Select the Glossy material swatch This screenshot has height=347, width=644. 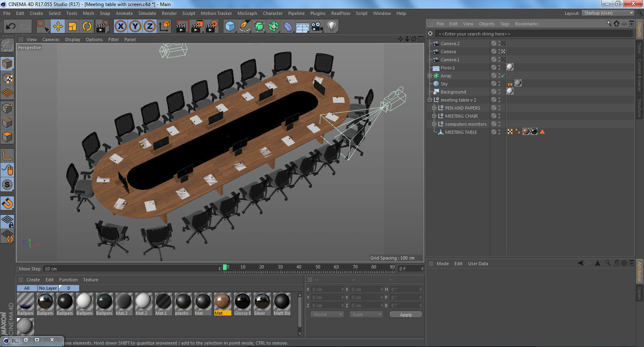coord(242,304)
